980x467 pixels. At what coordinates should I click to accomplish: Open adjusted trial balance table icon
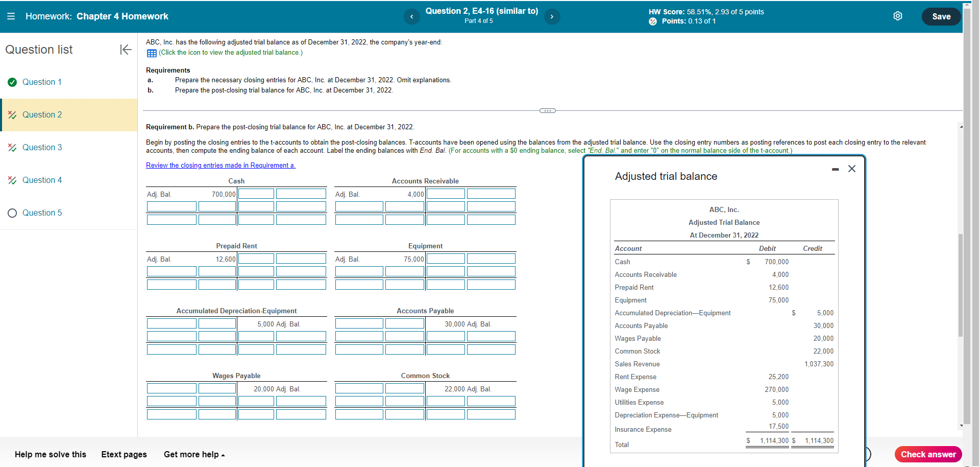coord(152,53)
